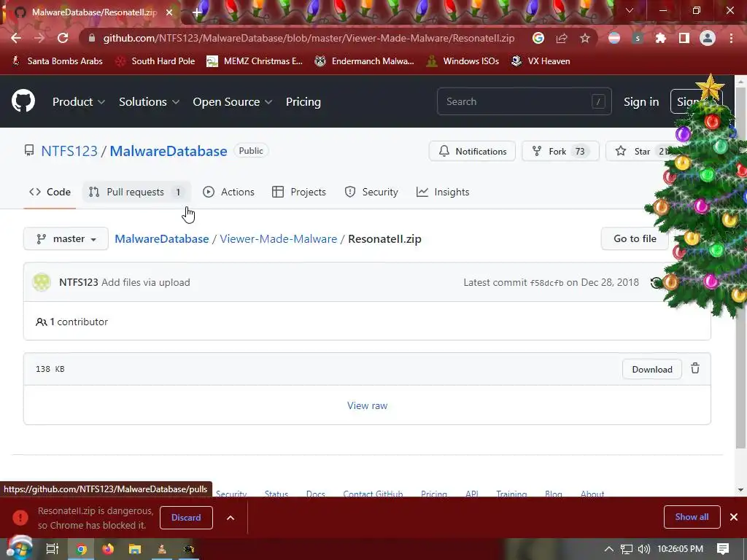Click Chrome icon on taskbar

pos(82,549)
